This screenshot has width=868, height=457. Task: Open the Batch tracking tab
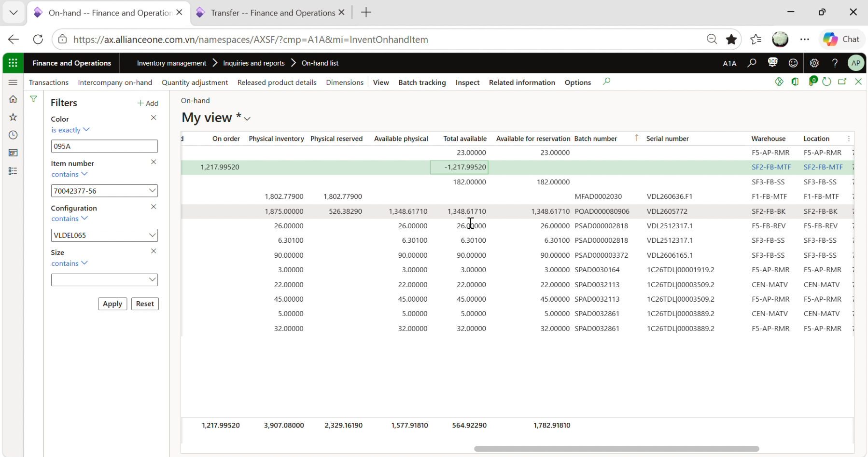click(x=422, y=83)
